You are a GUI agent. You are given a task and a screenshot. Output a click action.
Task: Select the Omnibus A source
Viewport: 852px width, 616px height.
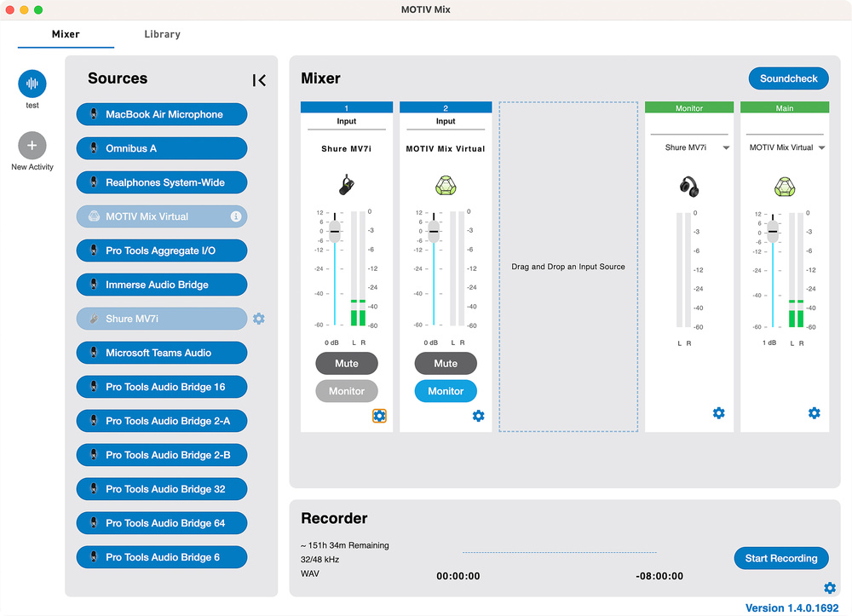(x=162, y=148)
